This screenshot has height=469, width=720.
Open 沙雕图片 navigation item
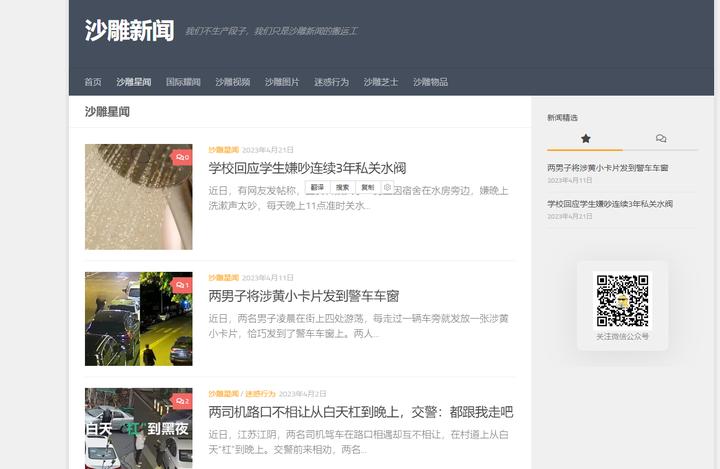click(282, 82)
